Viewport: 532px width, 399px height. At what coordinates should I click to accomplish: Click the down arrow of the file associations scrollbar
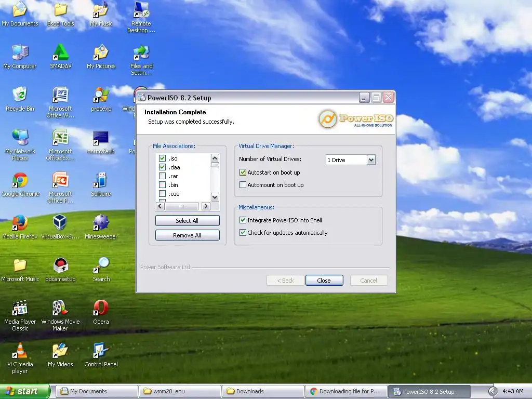[215, 197]
